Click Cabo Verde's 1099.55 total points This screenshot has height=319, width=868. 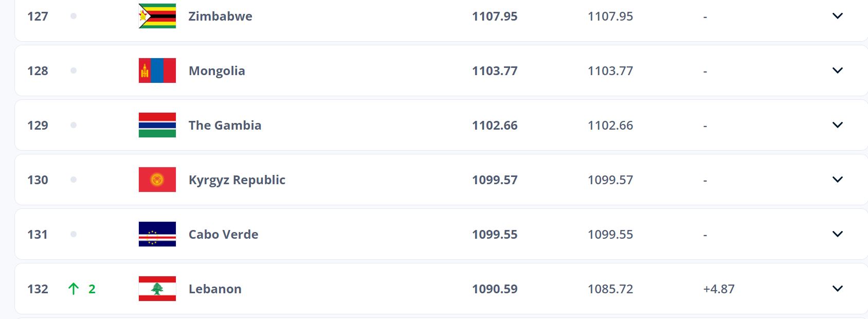point(495,234)
